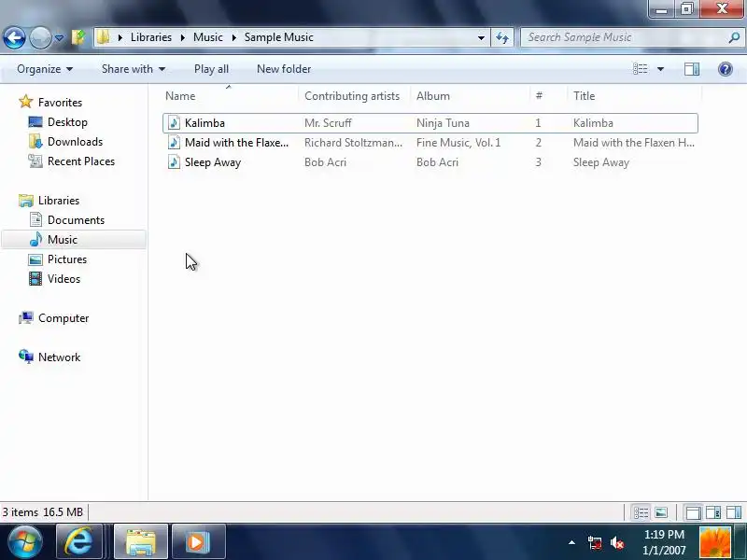Click the folder icon at address bar start
747x560 pixels.
pos(103,37)
